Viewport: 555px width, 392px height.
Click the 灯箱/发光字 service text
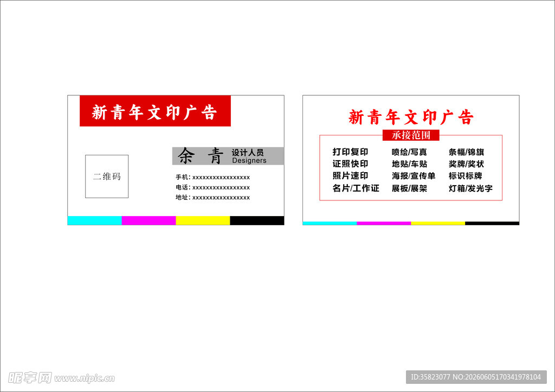click(x=471, y=188)
